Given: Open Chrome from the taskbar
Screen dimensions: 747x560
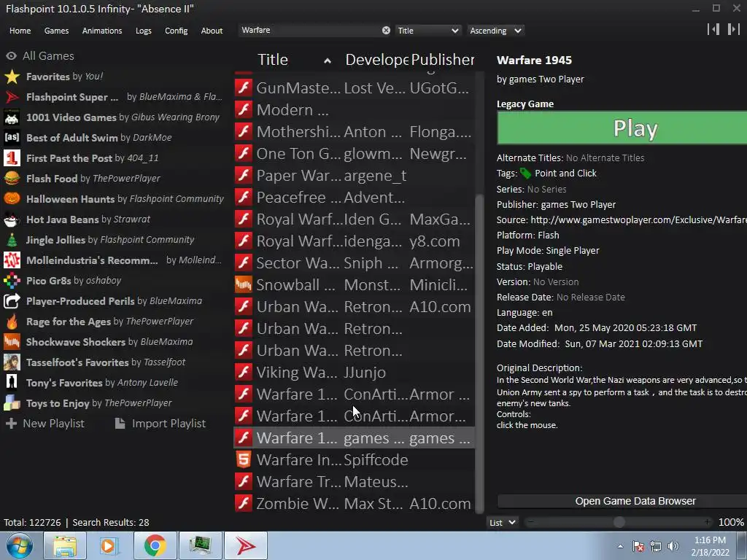Looking at the screenshot, I should coord(155,545).
